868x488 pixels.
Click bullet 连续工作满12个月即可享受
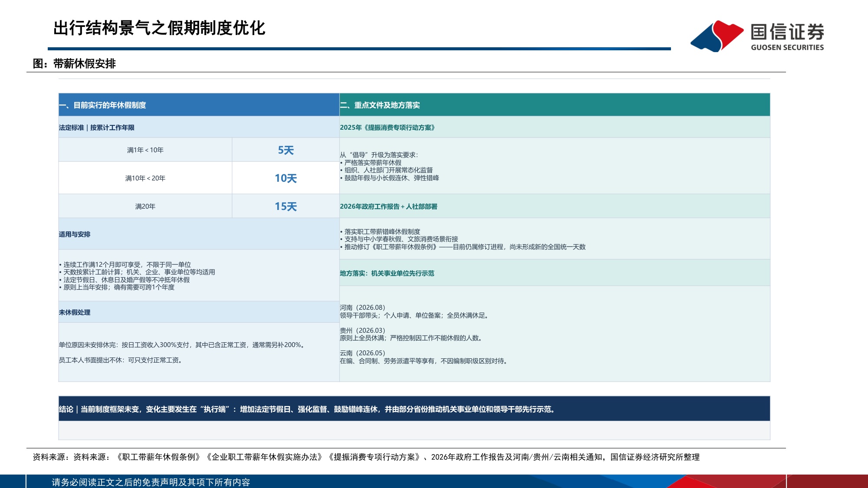125,265
